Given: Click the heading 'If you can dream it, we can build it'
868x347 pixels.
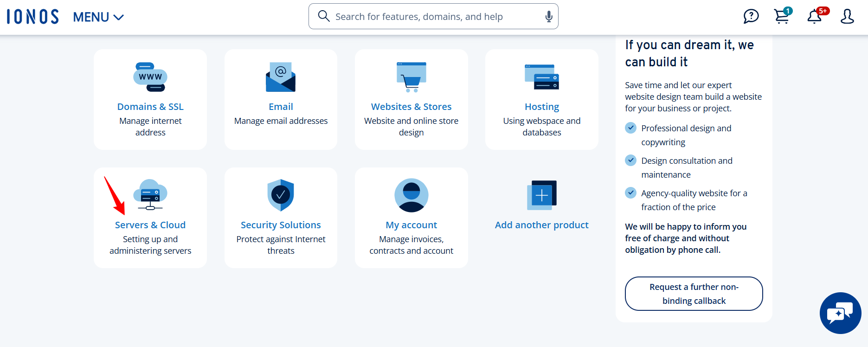Looking at the screenshot, I should pos(689,53).
